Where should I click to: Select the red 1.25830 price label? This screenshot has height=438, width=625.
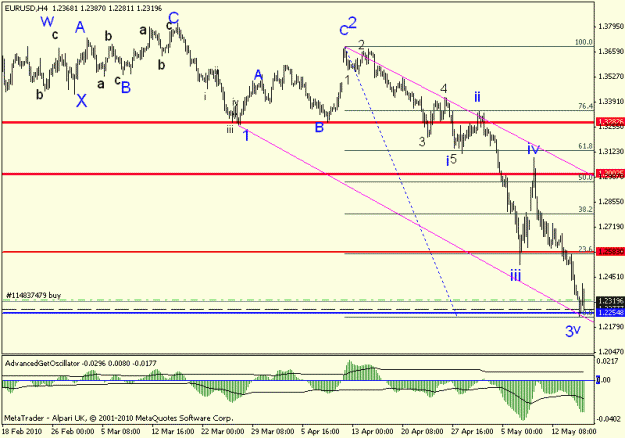pyautogui.click(x=610, y=251)
